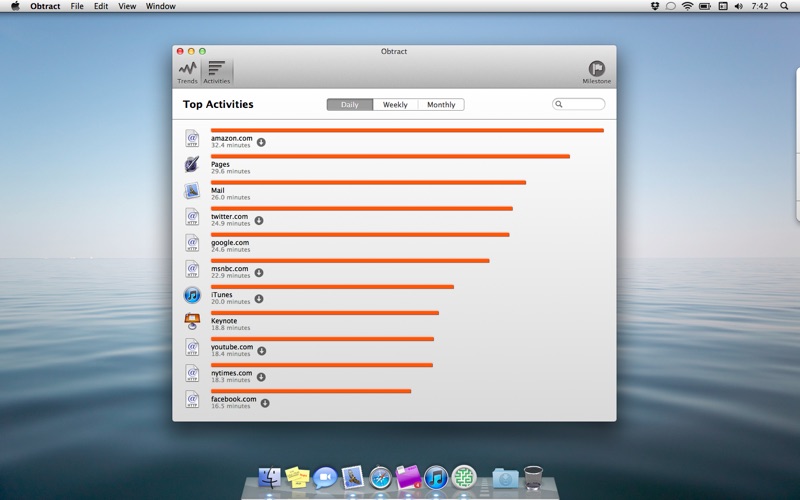
Task: Expand the iTunes down arrow
Action: 259,298
